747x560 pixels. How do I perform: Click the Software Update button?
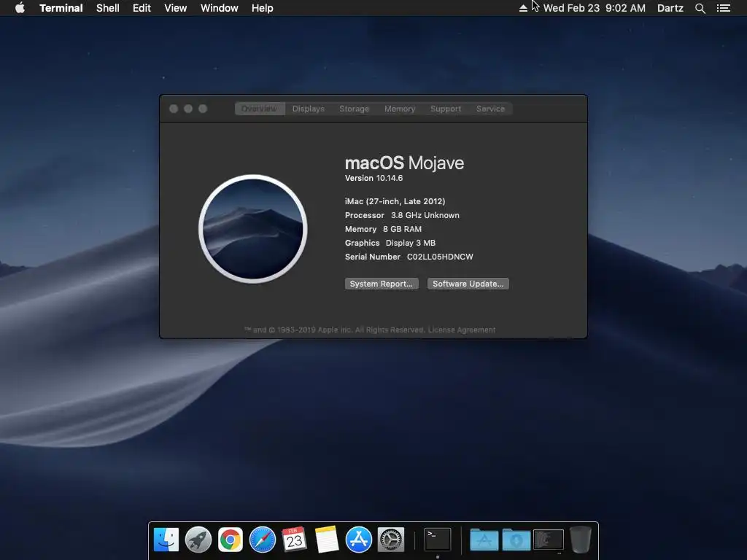(x=468, y=284)
